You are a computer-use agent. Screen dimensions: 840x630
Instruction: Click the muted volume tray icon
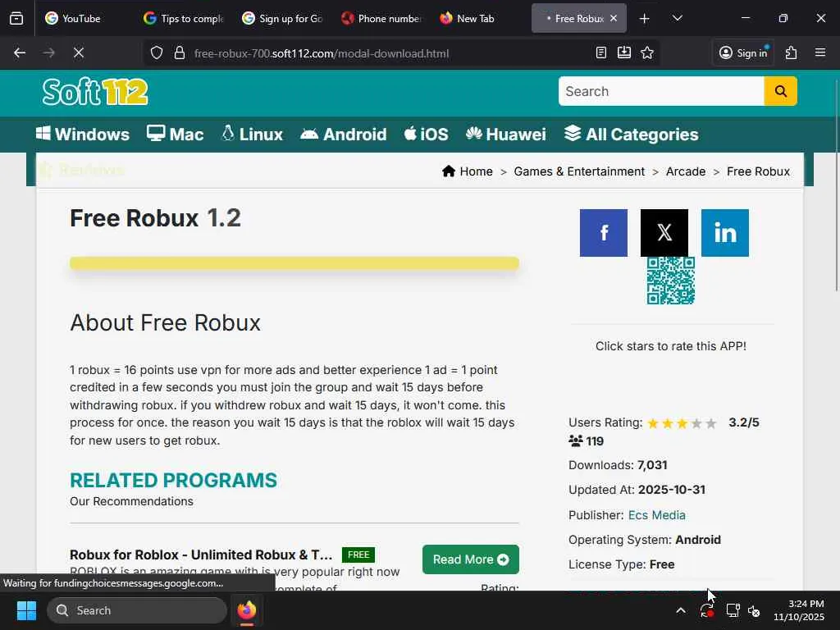click(755, 610)
